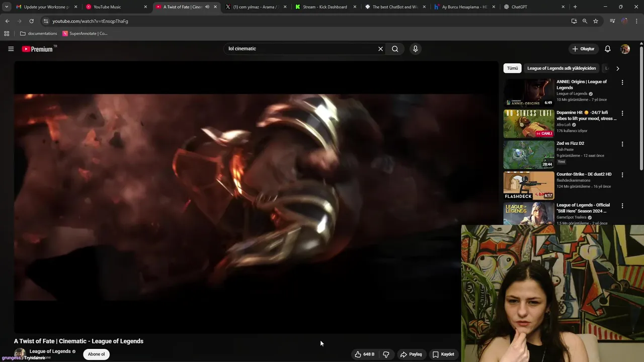Image resolution: width=644 pixels, height=362 pixels.
Task: Switch to Update your Workzone Gmail tab
Action: tap(46, 7)
